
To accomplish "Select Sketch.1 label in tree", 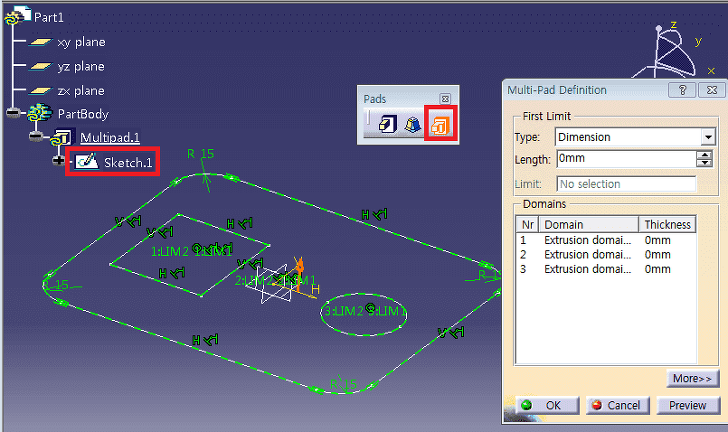I will tap(128, 162).
